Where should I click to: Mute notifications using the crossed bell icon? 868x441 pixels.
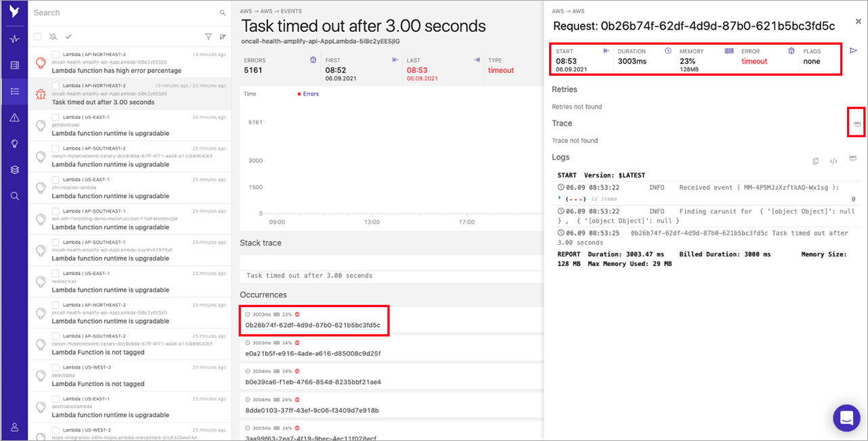pos(53,37)
